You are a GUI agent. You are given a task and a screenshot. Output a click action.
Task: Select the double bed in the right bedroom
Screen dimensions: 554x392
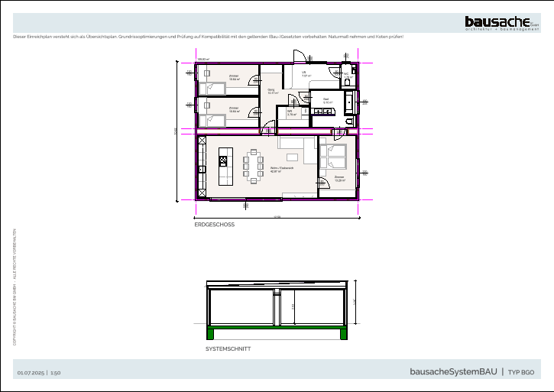point(335,157)
